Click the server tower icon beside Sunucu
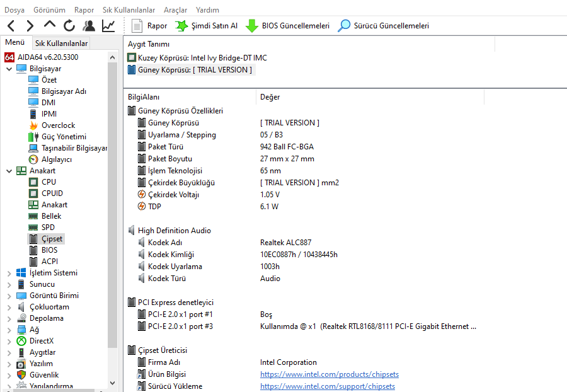 point(21,284)
